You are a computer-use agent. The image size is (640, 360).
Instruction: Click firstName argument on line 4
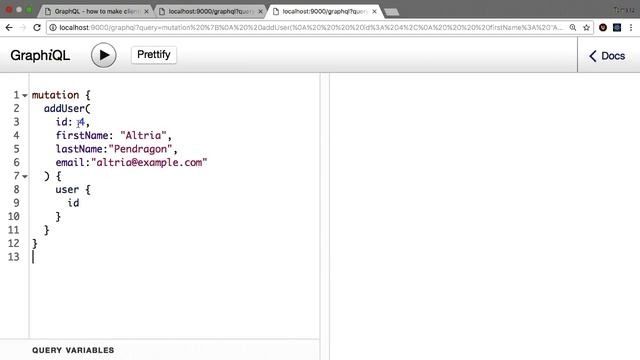(x=82, y=136)
